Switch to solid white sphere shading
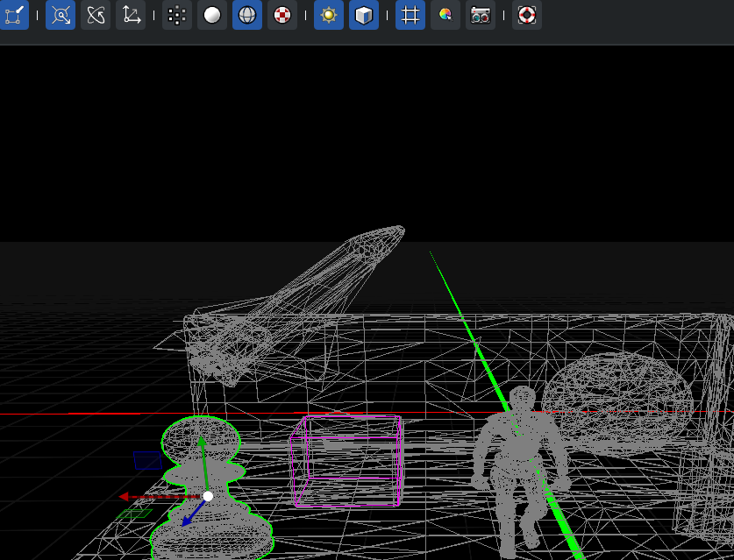The width and height of the screenshot is (734, 560). [x=212, y=15]
